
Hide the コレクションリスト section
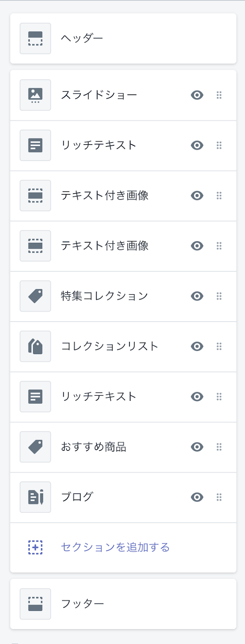click(x=197, y=347)
